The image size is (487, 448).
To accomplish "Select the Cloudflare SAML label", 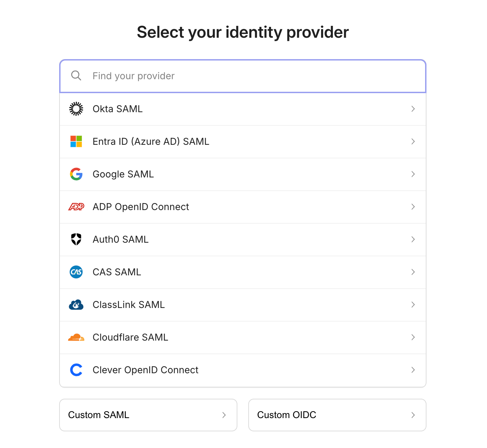I will click(131, 337).
